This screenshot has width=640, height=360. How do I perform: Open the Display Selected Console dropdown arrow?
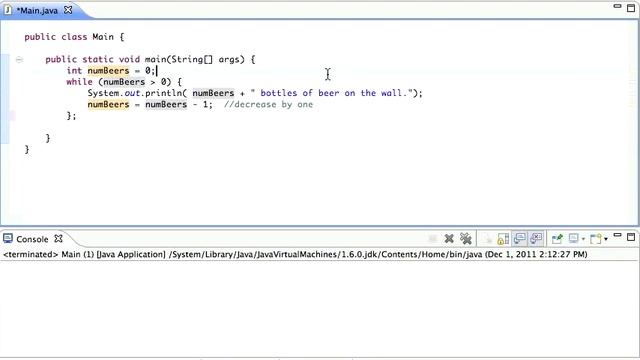(x=583, y=239)
